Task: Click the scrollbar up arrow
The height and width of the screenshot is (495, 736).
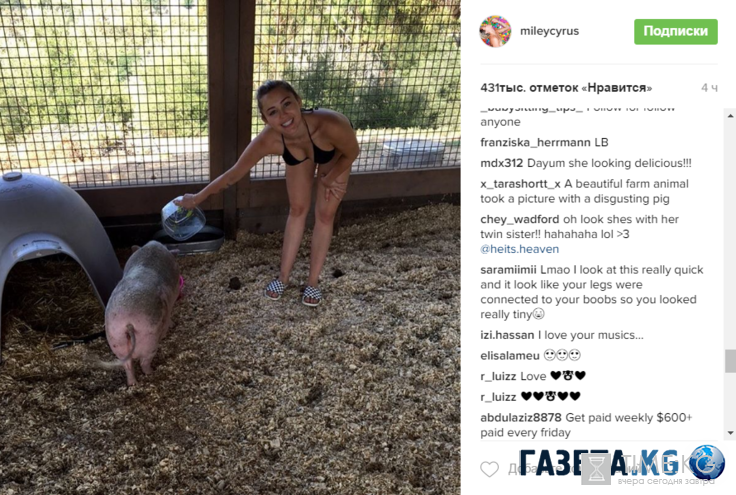Action: point(730,115)
